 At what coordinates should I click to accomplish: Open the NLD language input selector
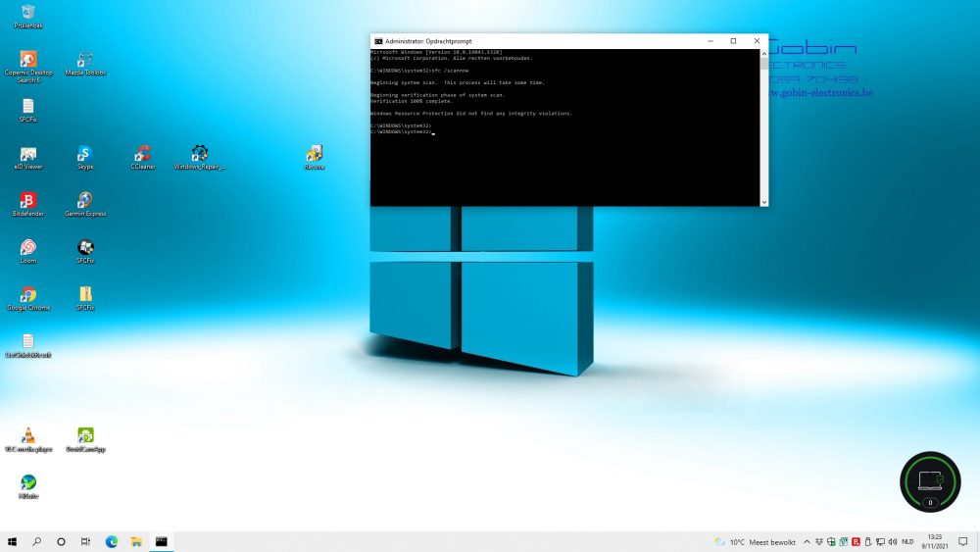tap(907, 541)
